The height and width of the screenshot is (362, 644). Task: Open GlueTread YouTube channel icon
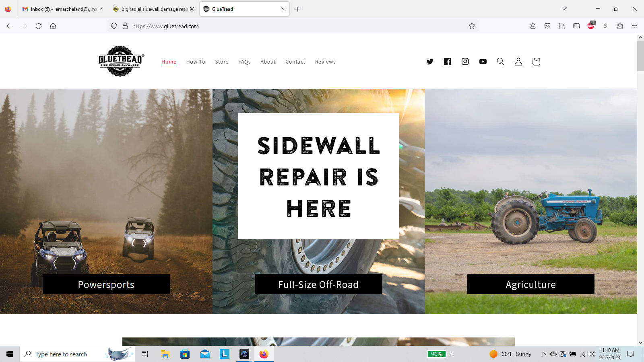(483, 62)
